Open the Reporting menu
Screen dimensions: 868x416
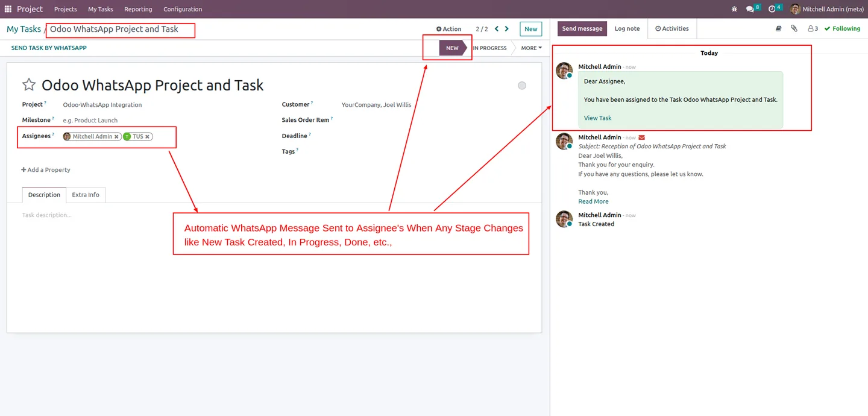tap(138, 9)
